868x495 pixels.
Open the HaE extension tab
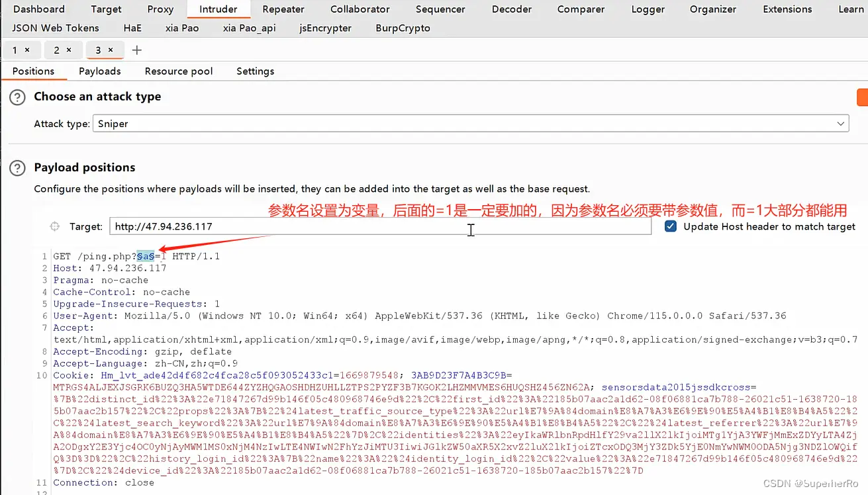click(x=132, y=28)
